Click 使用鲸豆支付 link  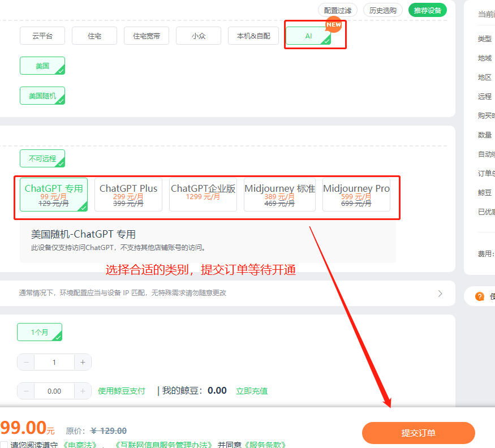click(121, 391)
